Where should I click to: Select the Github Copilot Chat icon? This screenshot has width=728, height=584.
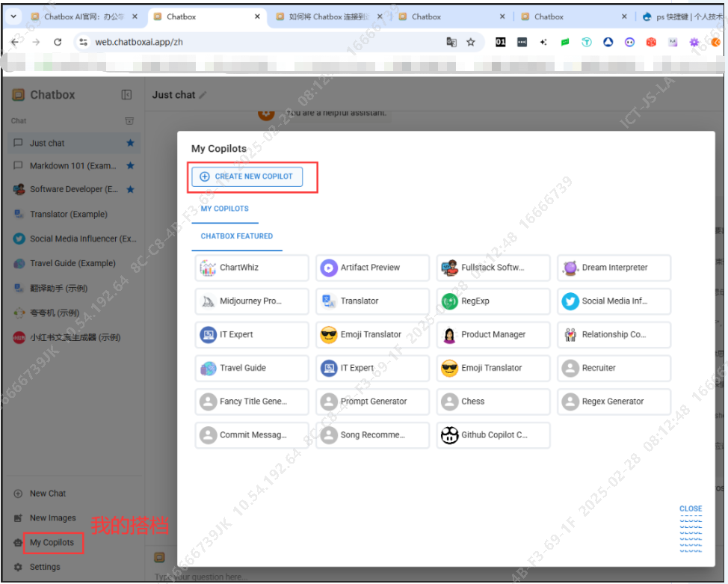click(x=449, y=435)
